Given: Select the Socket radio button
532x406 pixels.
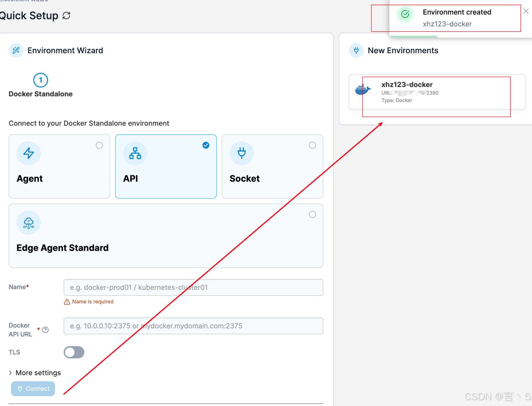Looking at the screenshot, I should coord(313,145).
